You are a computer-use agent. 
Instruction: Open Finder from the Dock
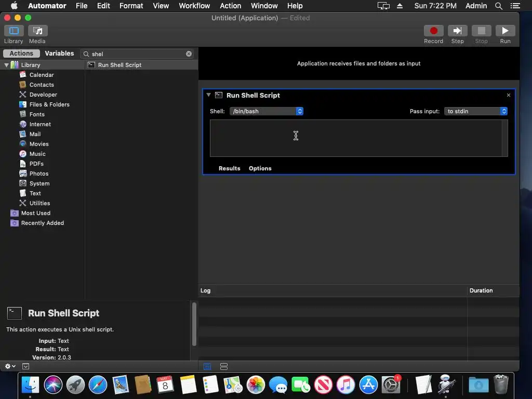[x=30, y=385]
